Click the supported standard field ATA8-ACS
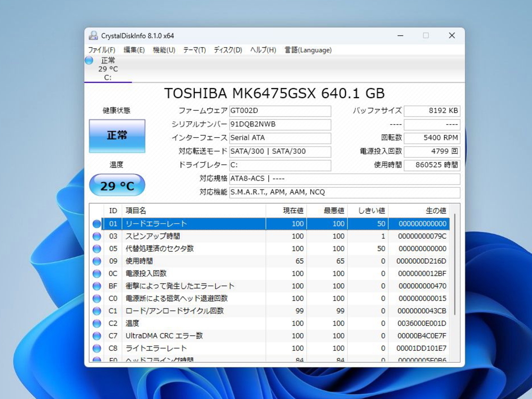532x399 pixels. [345, 179]
